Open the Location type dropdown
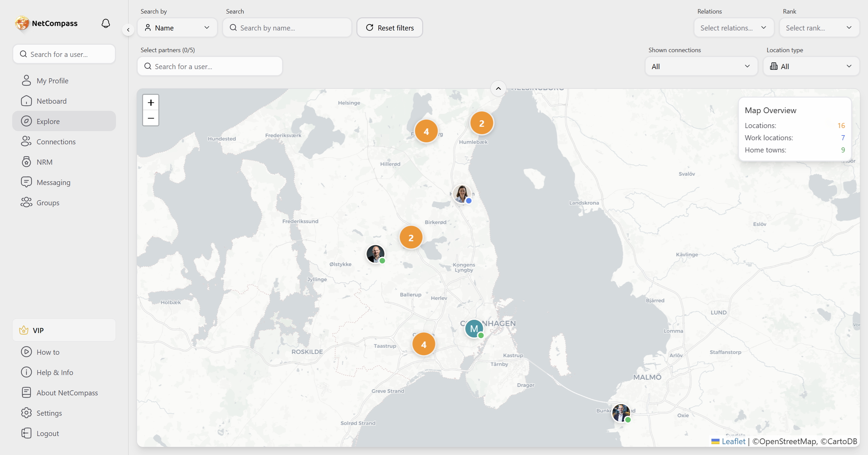Image resolution: width=868 pixels, height=455 pixels. (x=811, y=66)
